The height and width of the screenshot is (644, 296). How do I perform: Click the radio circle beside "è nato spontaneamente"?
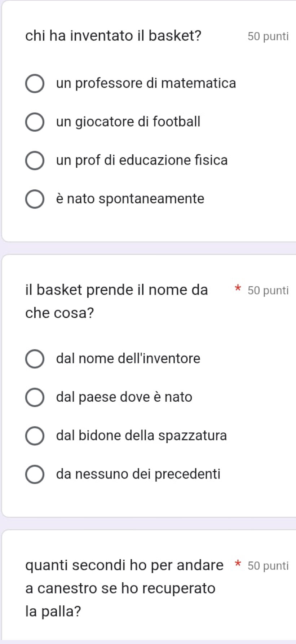(35, 199)
